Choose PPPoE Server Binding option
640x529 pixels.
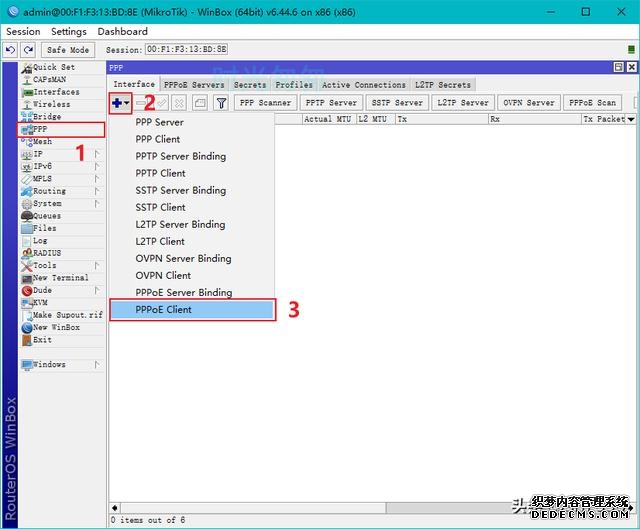[x=192, y=293]
